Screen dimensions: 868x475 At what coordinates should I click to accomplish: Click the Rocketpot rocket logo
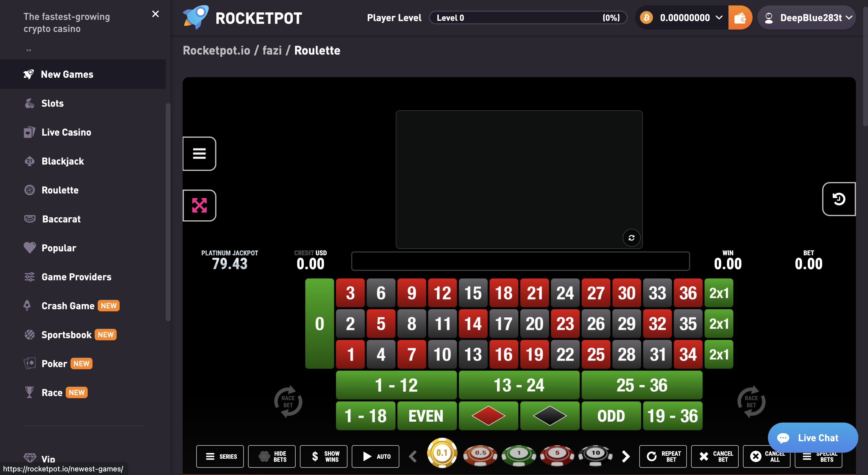196,17
